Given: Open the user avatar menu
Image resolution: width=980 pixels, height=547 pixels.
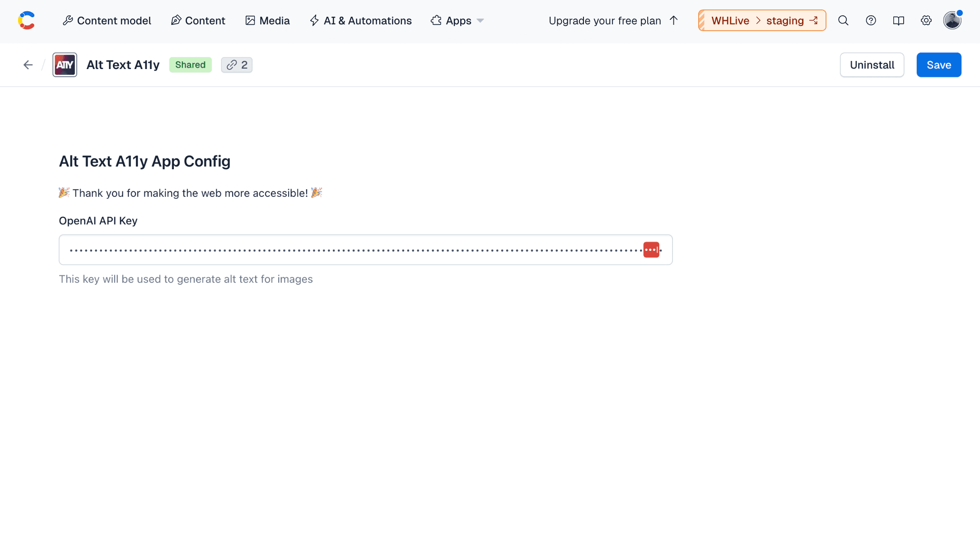Looking at the screenshot, I should [952, 21].
